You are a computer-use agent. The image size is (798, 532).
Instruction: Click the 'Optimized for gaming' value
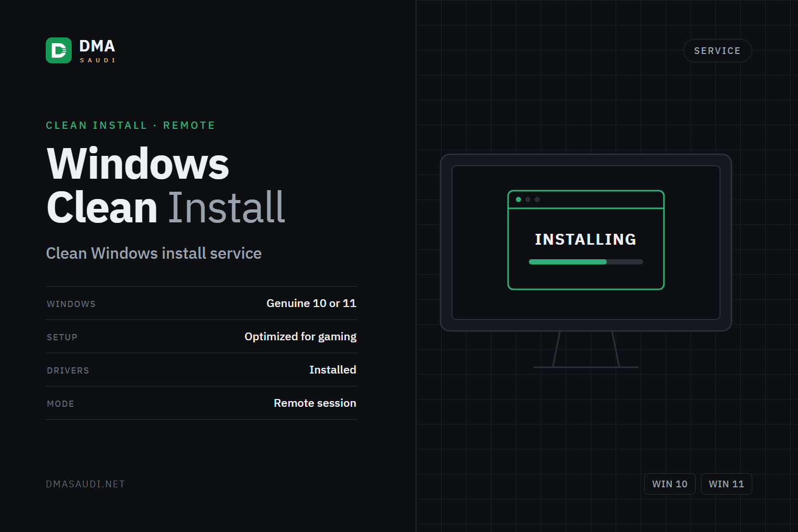[300, 337]
